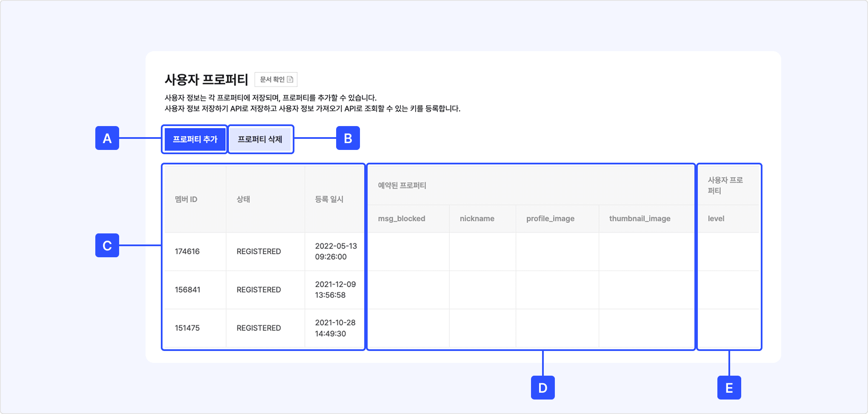Screen dimensions: 868x414
Task: Open the 문서 확인 documentation link
Action: point(272,80)
